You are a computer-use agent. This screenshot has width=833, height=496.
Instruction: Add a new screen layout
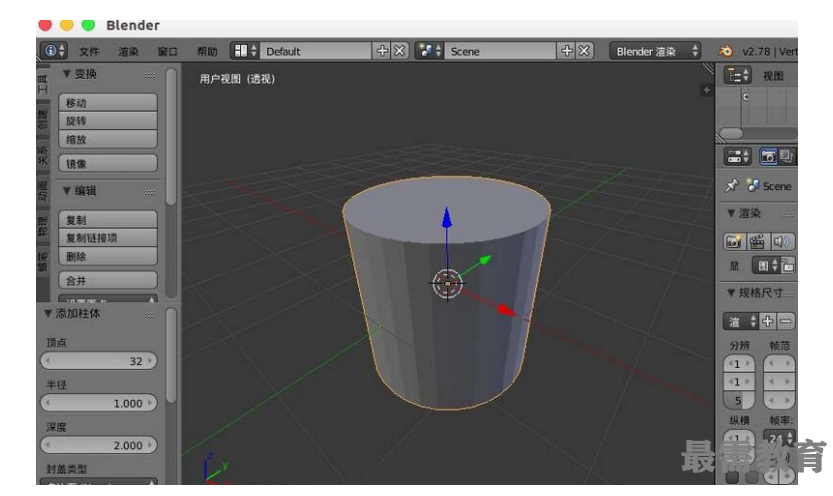(381, 51)
